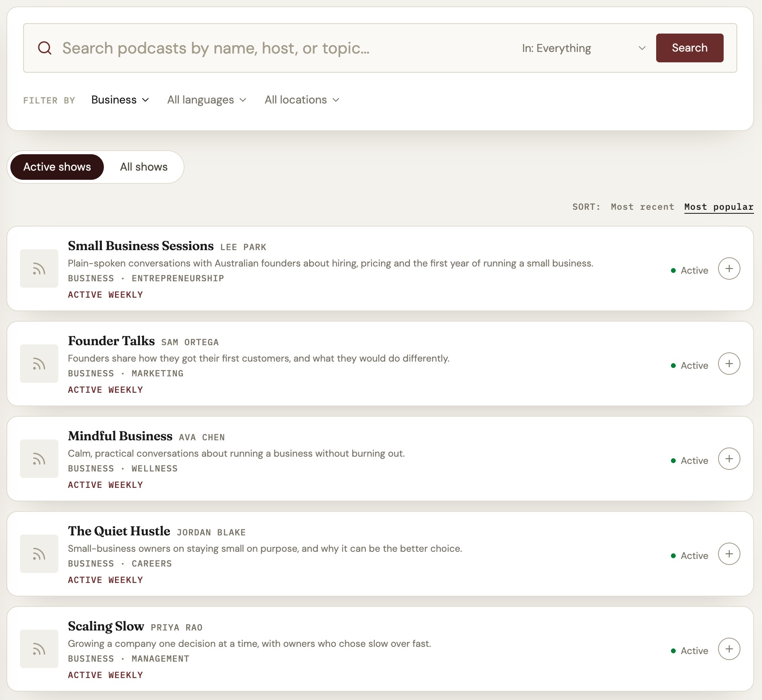
Task: Click host name Ava Chen
Action: pos(202,437)
